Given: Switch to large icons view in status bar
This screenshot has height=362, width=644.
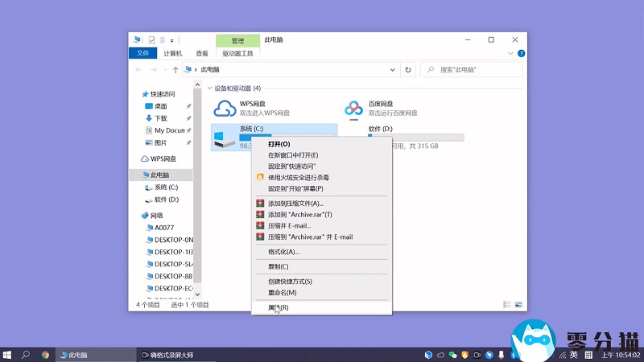Looking at the screenshot, I should pos(520,305).
